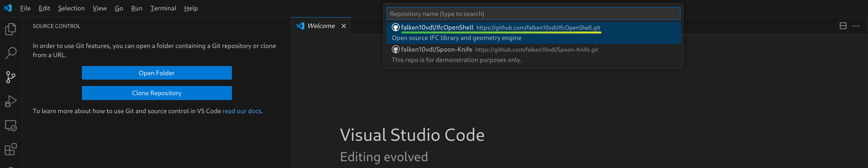Open the Explorer view in activity bar
This screenshot has height=168, width=868.
[x=11, y=29]
